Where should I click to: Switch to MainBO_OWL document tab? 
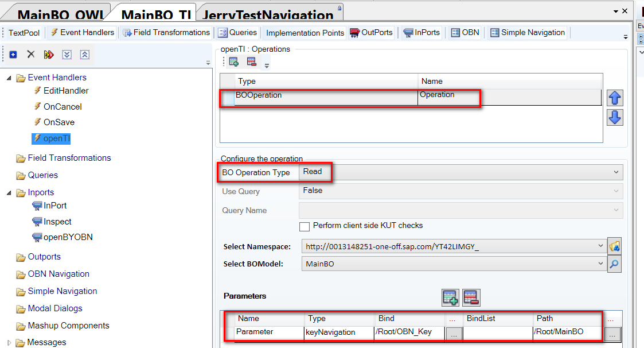[x=60, y=14]
